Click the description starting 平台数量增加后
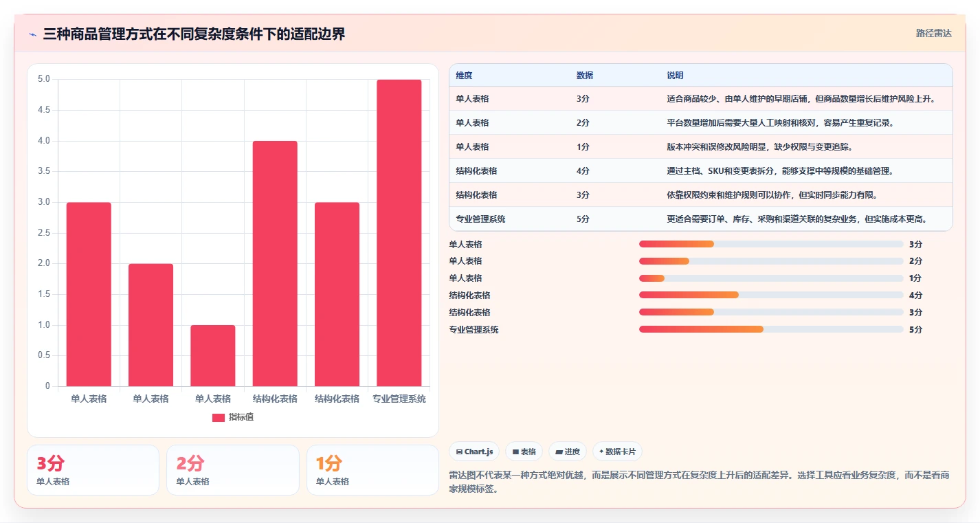This screenshot has height=523, width=980. coord(780,123)
